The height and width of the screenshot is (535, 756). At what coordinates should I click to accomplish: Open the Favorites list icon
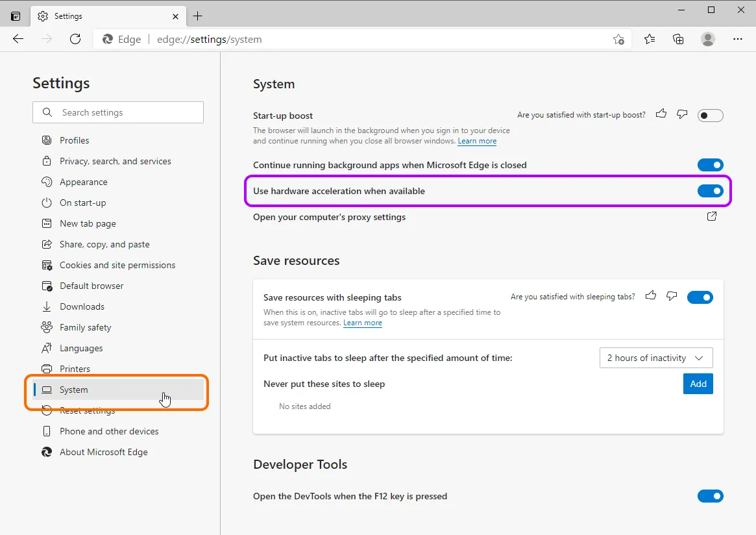coord(650,39)
